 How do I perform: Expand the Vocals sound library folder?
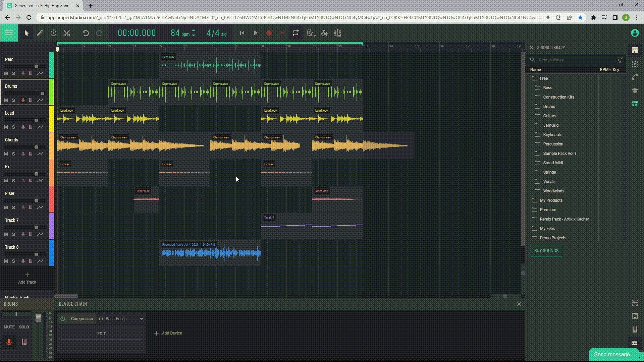click(x=549, y=181)
